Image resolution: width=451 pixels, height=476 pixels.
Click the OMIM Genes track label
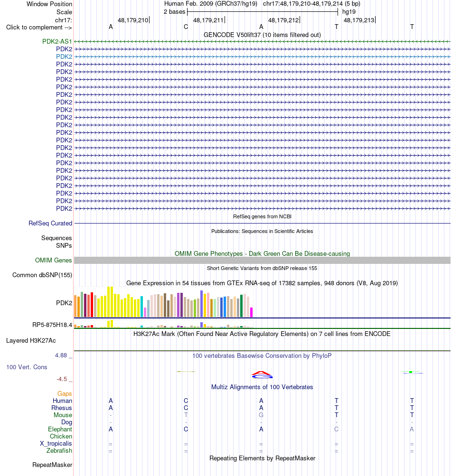click(x=54, y=260)
